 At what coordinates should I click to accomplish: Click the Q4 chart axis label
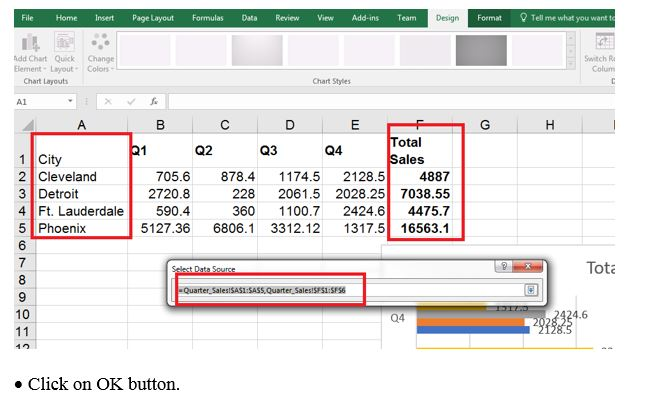pyautogui.click(x=397, y=318)
